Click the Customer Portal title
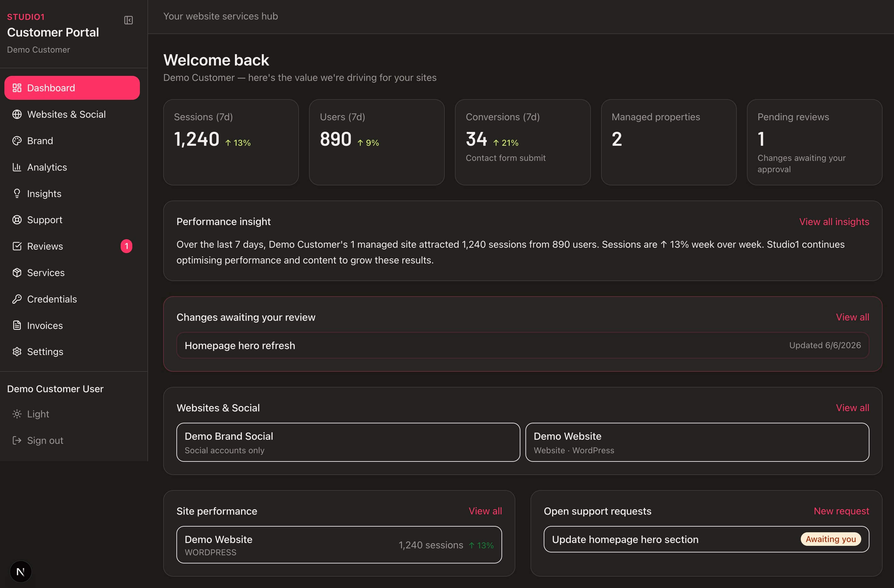This screenshot has height=588, width=894. (x=53, y=32)
